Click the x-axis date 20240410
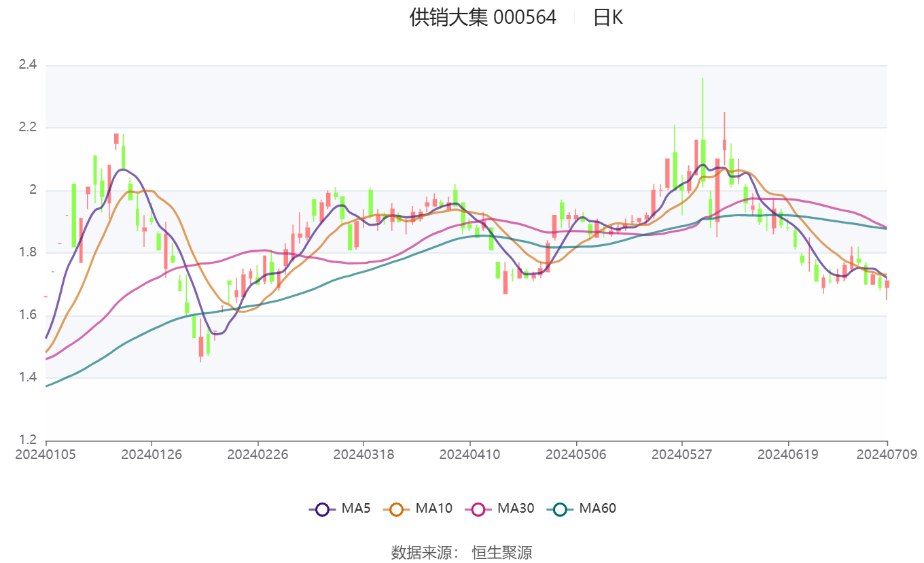 tap(469, 454)
